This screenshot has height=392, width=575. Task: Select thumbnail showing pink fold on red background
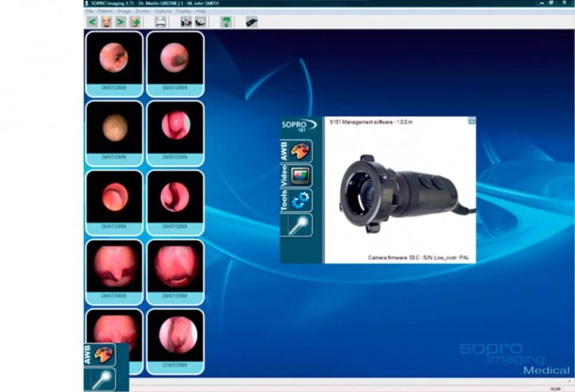tap(175, 133)
